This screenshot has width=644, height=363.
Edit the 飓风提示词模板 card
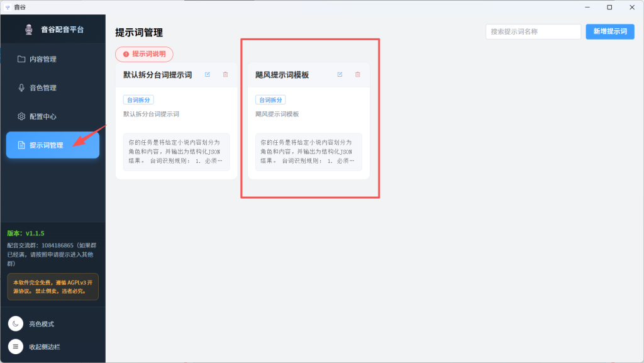tap(340, 74)
